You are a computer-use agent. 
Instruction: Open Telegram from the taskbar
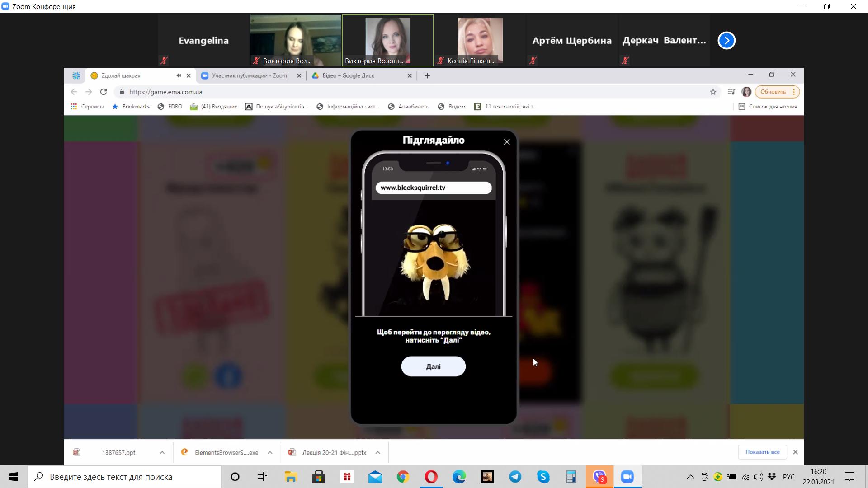coord(515,477)
